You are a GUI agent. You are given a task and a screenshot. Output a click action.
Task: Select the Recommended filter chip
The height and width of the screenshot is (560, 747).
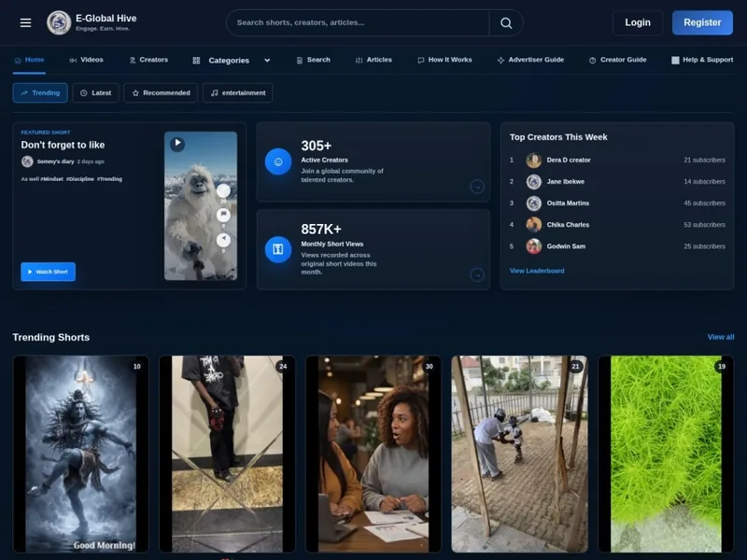(x=161, y=92)
